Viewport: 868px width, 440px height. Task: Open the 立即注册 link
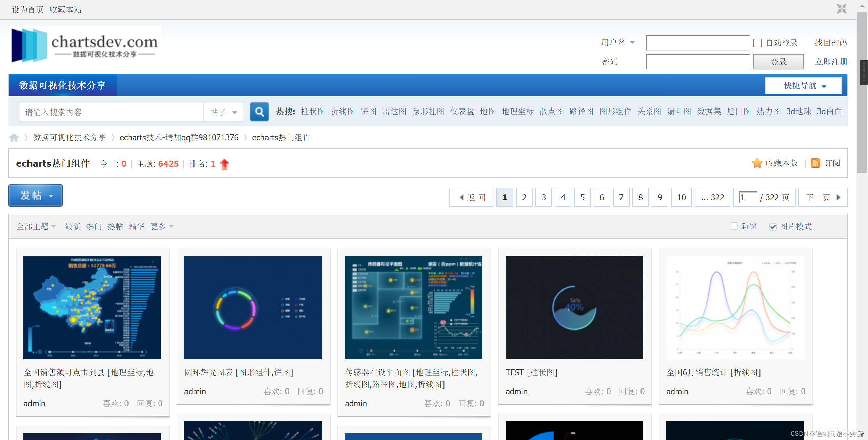831,62
